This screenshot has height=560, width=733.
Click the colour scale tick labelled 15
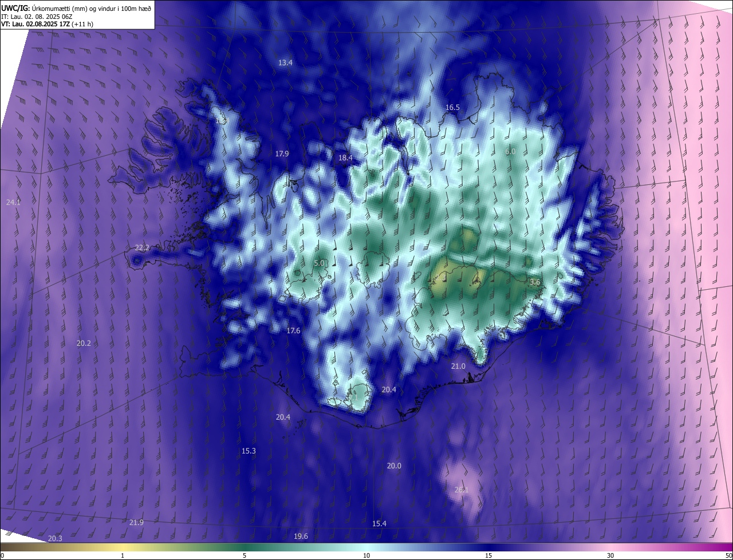pos(488,555)
